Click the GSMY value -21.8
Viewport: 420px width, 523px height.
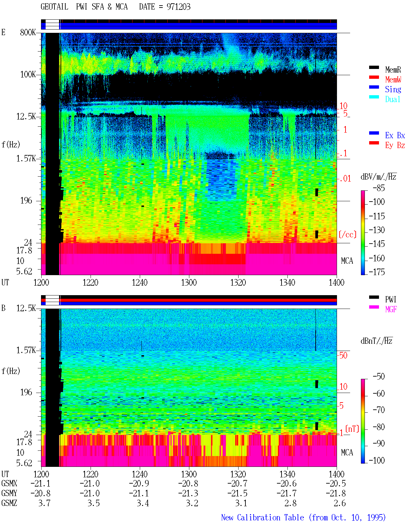(336, 493)
